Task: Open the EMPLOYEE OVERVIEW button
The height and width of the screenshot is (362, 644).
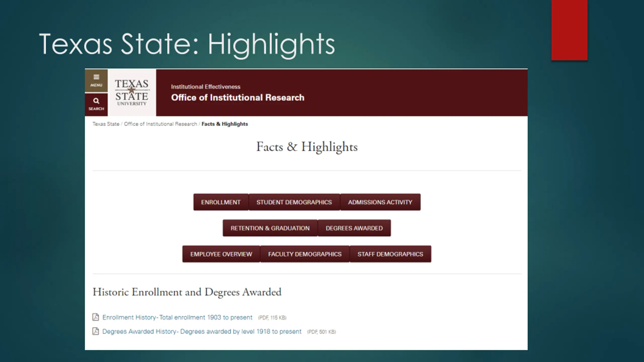Action: point(221,254)
